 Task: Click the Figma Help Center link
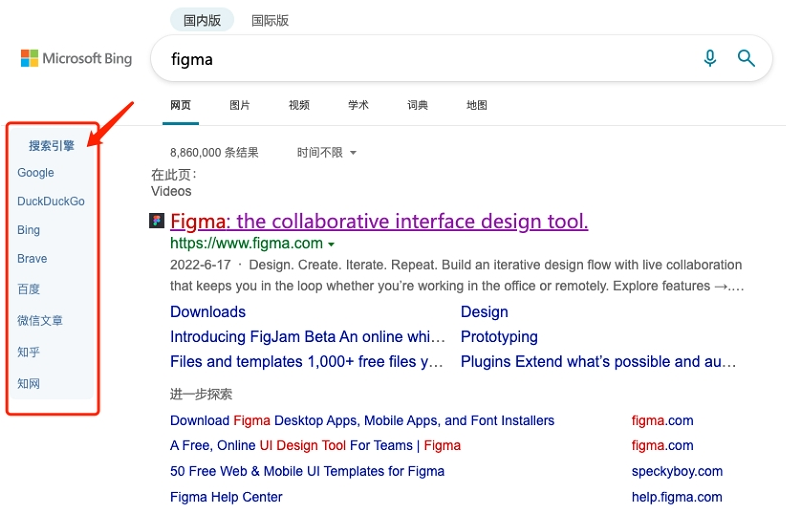click(x=226, y=497)
